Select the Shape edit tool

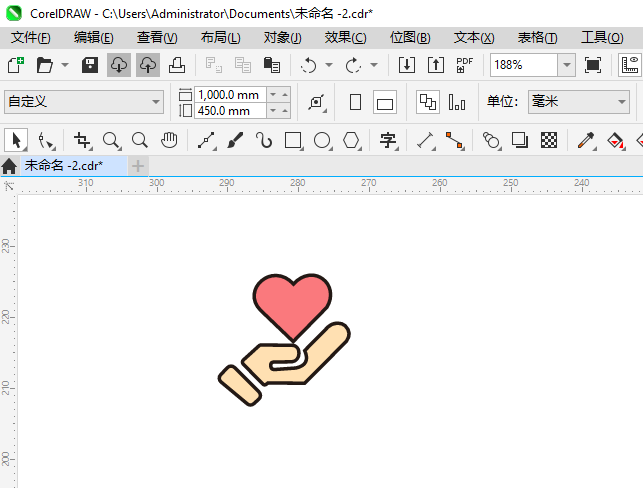point(46,140)
